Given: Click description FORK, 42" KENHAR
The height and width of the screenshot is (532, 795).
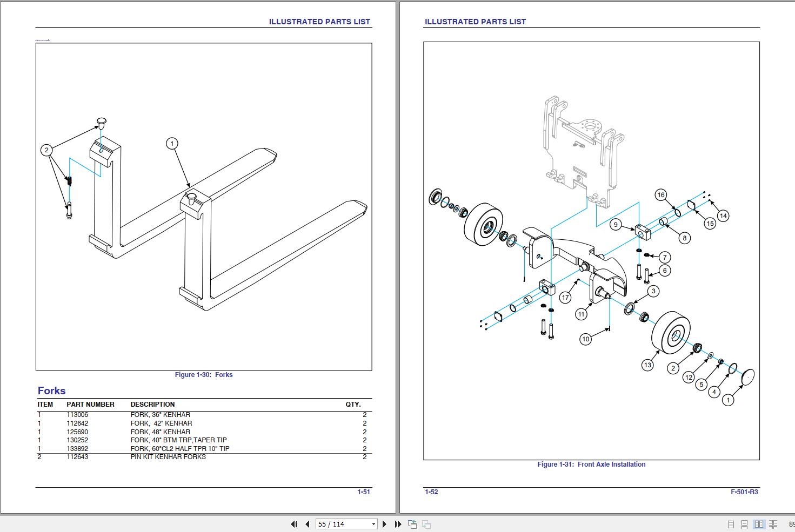Looking at the screenshot, I should 161,423.
